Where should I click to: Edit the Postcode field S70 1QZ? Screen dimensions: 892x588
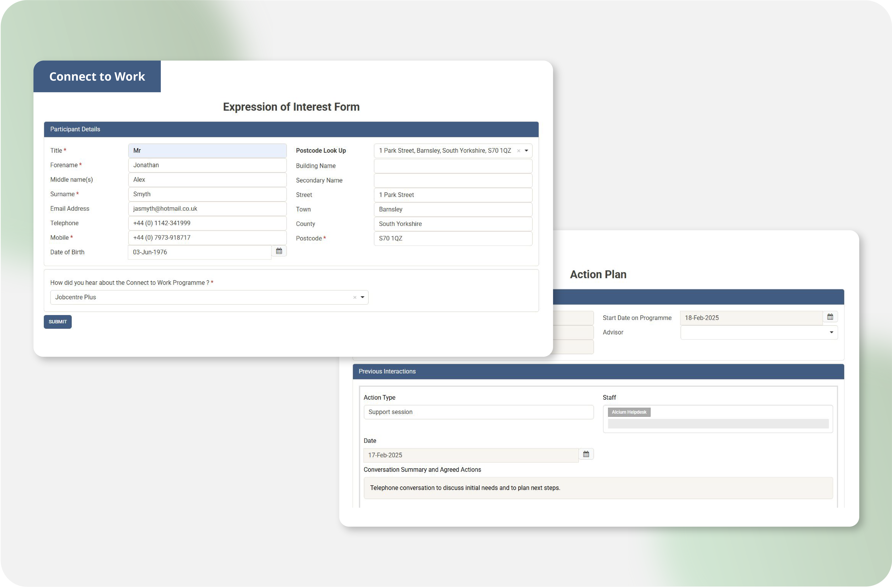coord(453,238)
